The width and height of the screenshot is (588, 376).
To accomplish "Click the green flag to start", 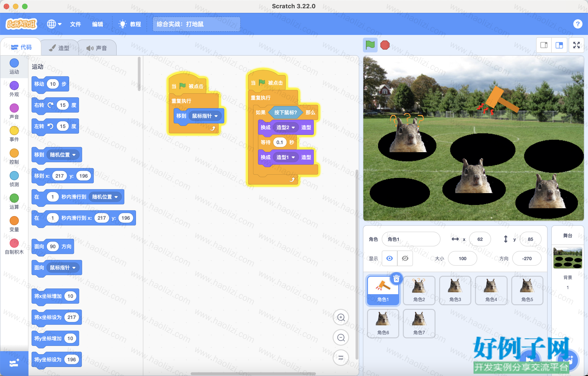I will [x=370, y=45].
